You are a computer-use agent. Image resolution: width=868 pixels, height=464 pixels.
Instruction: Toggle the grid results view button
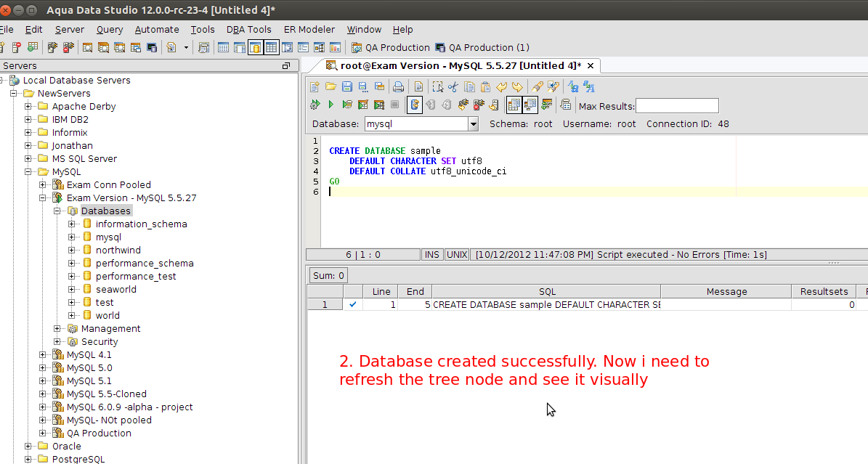click(514, 105)
